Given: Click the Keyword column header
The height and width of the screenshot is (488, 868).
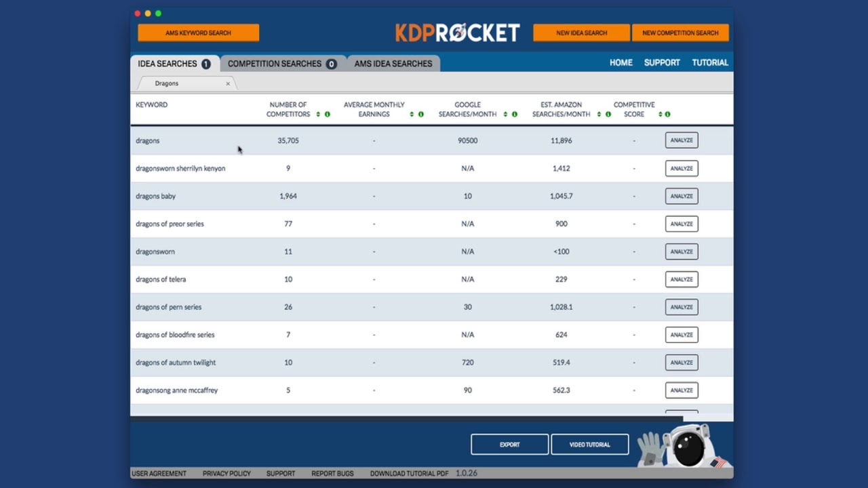Looking at the screenshot, I should coord(151,105).
